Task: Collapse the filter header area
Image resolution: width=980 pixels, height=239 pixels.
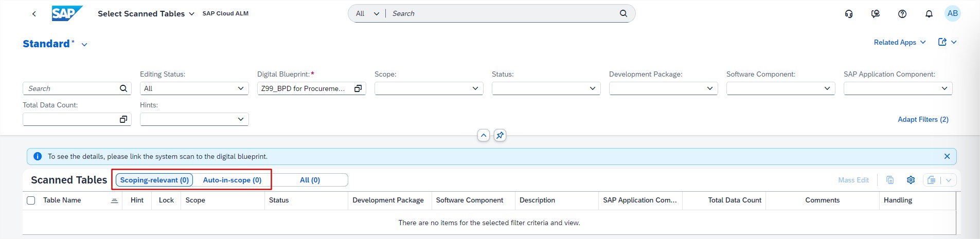Action: [x=484, y=135]
